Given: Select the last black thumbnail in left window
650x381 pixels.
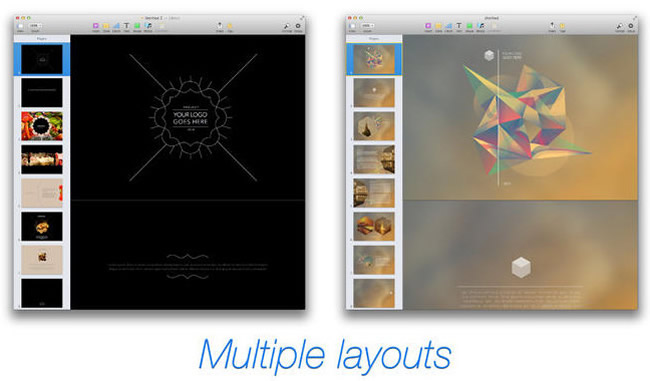Looking at the screenshot, I should pos(42,293).
